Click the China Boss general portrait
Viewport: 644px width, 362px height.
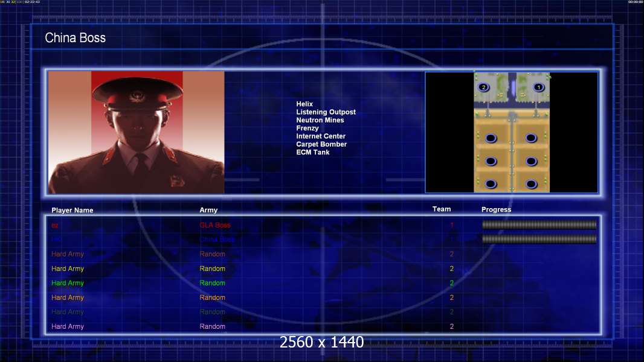[137, 132]
